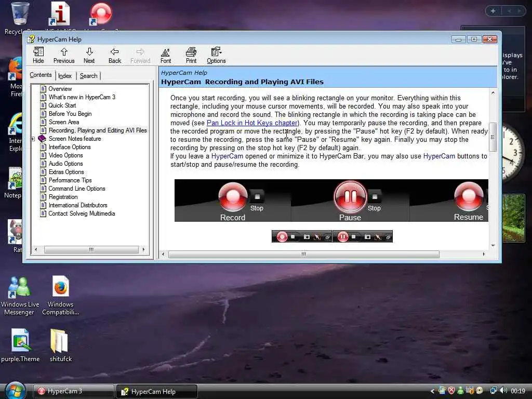Switch to the Index tab
The width and height of the screenshot is (532, 399).
pos(65,76)
